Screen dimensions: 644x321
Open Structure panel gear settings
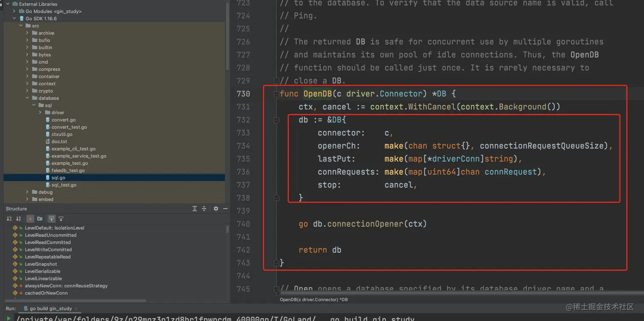tap(216, 208)
